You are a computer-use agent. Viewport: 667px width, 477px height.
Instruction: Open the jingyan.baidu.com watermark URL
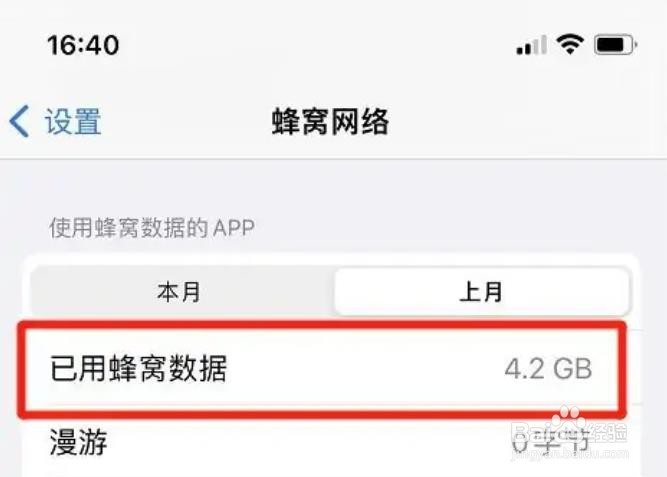[x=569, y=455]
